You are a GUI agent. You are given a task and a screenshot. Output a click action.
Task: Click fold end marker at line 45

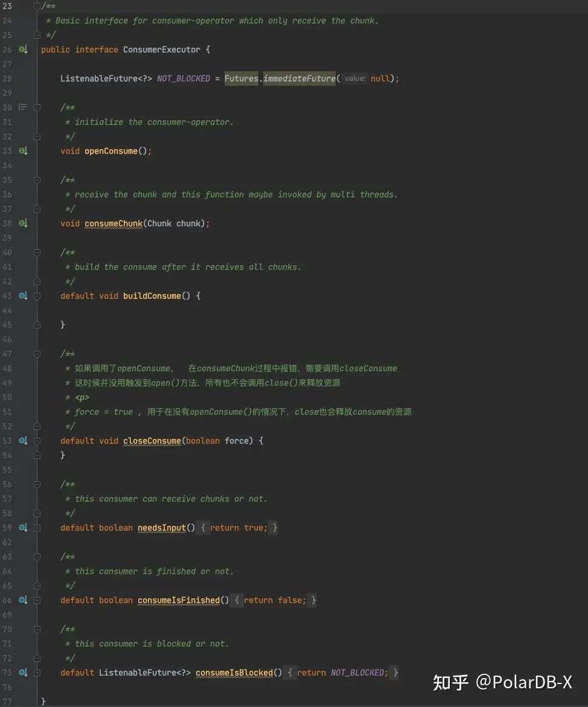pyautogui.click(x=37, y=325)
